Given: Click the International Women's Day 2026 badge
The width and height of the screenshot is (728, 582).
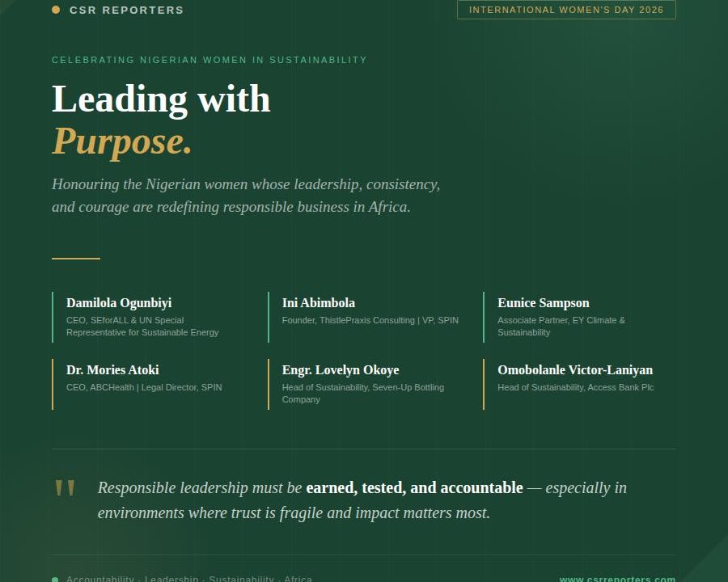Looking at the screenshot, I should coord(566,10).
